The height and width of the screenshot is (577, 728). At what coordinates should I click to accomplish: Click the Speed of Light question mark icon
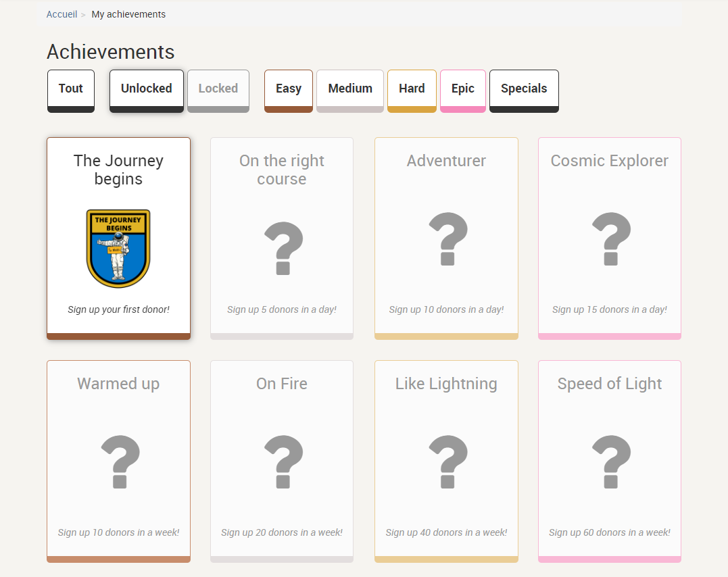pos(612,462)
